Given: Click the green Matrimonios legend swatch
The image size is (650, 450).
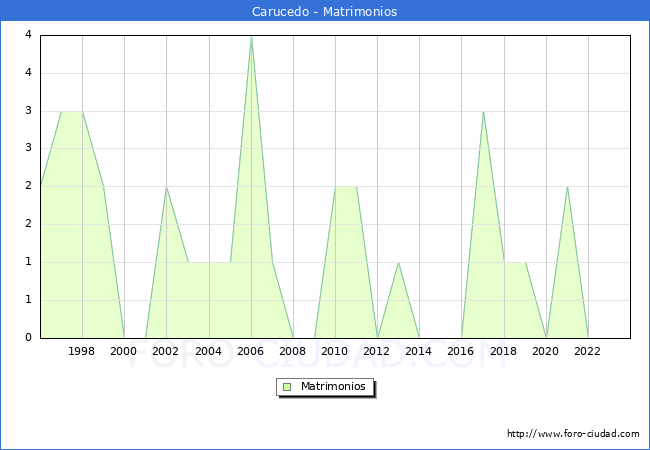Looking at the screenshot, I should 287,387.
